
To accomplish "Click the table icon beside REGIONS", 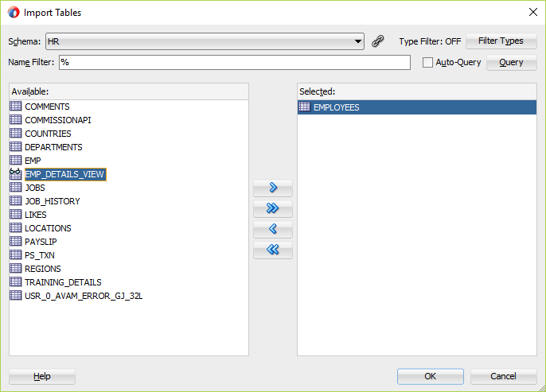I will [15, 268].
